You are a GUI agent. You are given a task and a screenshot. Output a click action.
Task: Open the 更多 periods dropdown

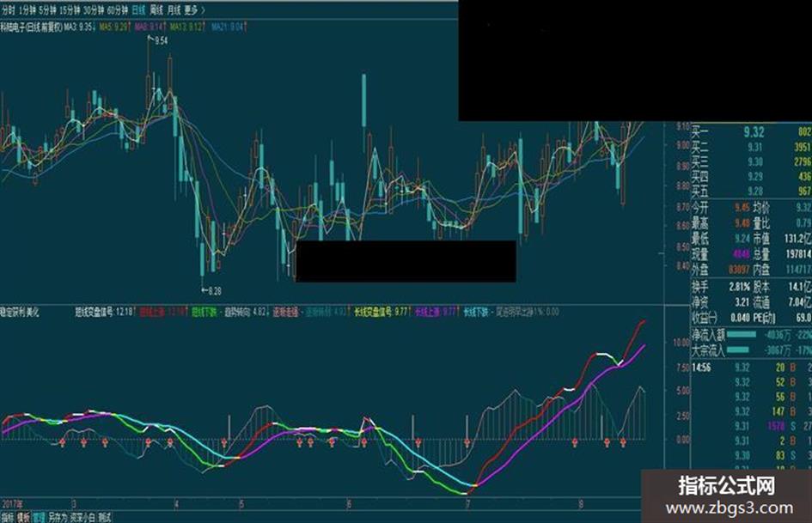point(195,9)
